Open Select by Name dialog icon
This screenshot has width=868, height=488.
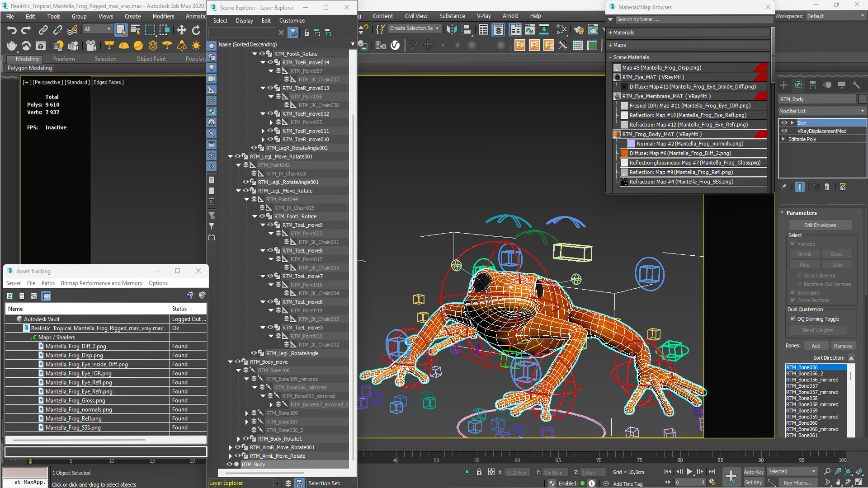(135, 30)
